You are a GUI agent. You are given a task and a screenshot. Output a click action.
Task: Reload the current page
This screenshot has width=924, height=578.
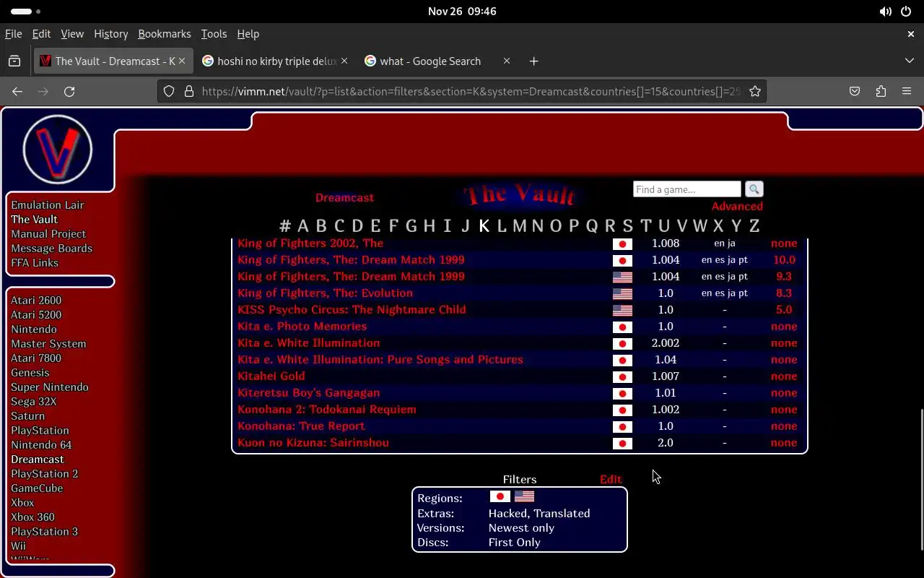pos(69,91)
